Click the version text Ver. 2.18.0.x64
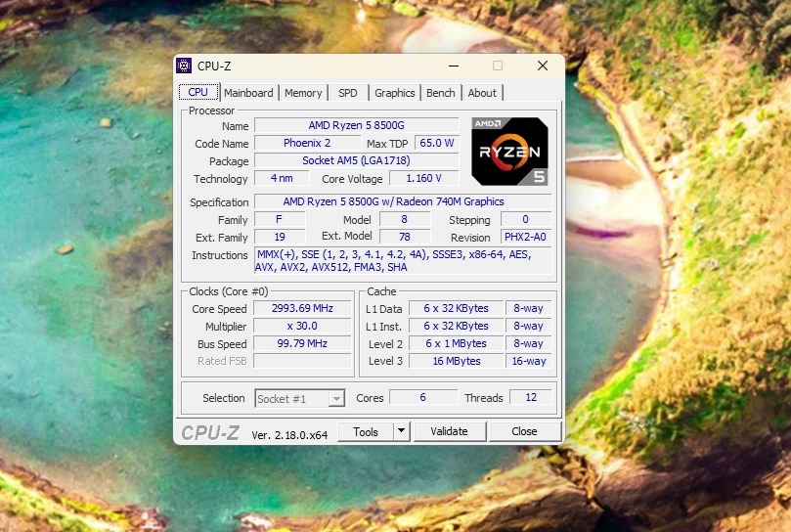 (289, 434)
